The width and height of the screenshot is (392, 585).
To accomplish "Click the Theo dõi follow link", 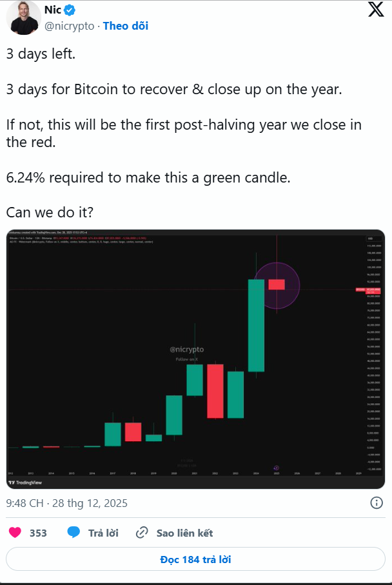I will (125, 26).
